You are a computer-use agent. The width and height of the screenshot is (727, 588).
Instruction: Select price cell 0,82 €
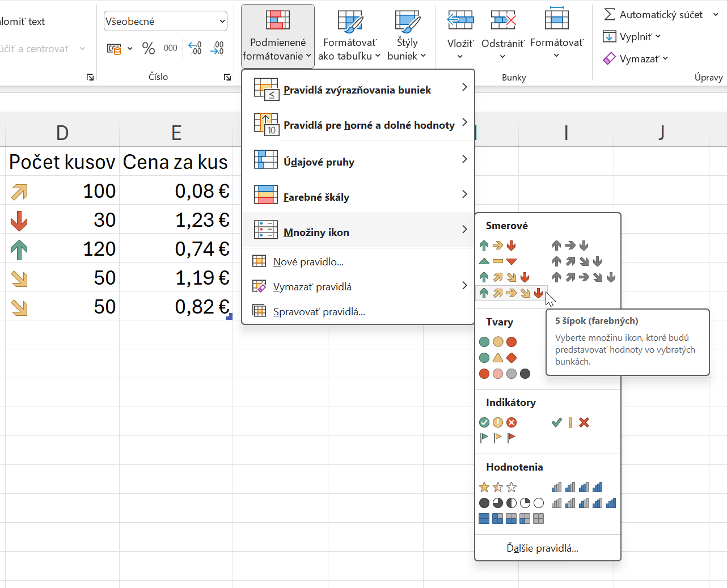176,306
